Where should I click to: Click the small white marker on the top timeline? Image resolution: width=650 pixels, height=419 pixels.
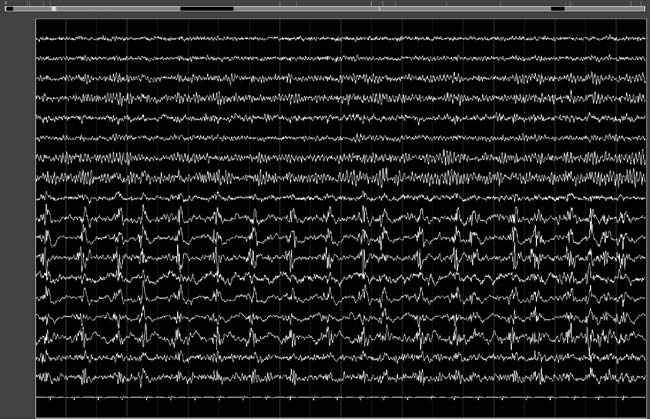coord(54,8)
